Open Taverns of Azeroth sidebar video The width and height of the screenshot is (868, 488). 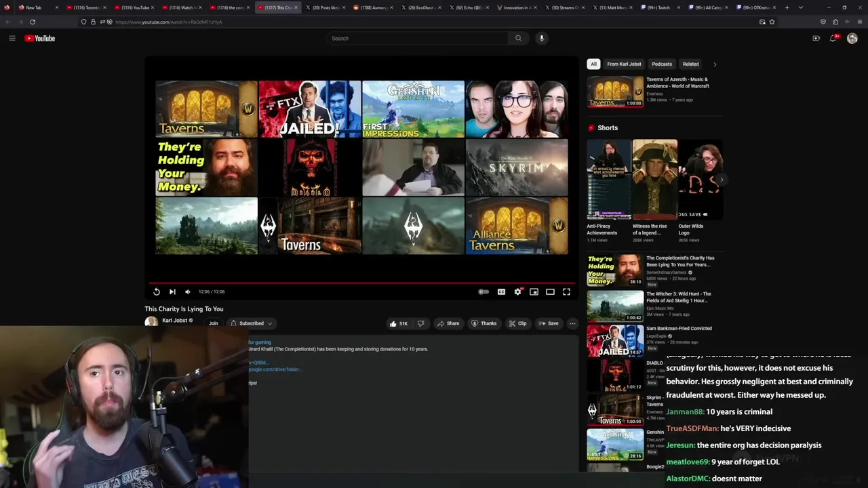pos(615,91)
